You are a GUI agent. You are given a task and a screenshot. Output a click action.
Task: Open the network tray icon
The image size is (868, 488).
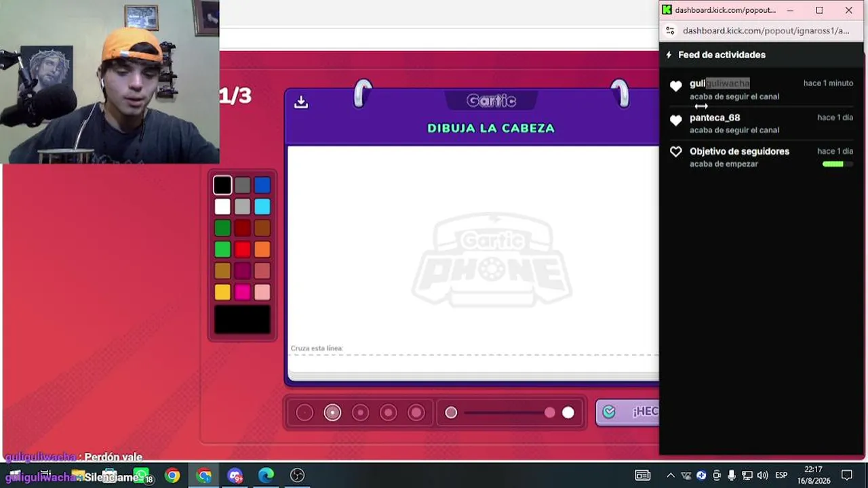[747, 476]
